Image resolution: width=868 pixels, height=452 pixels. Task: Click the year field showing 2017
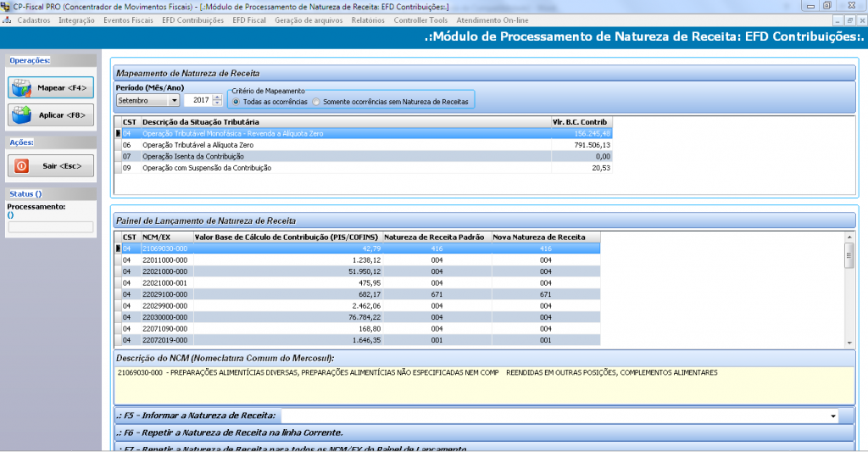(198, 100)
